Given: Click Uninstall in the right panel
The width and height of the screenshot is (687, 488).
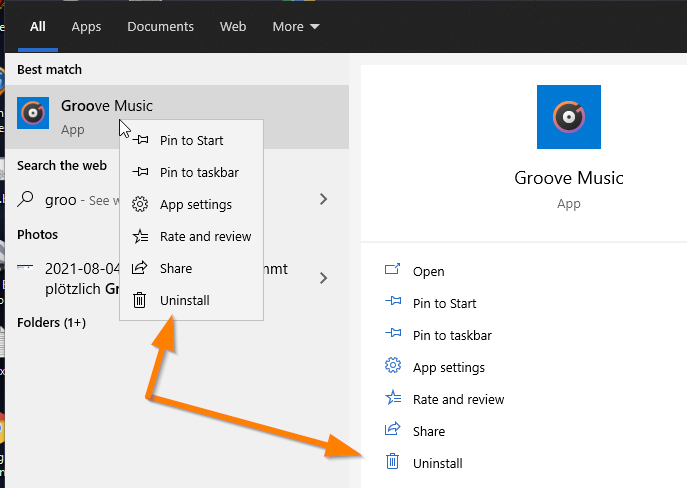Looking at the screenshot, I should click(x=437, y=463).
